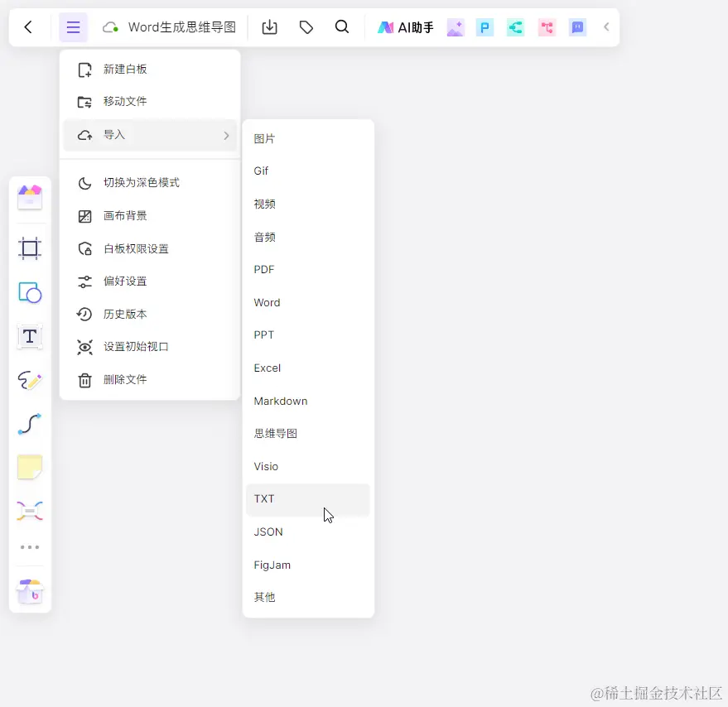The height and width of the screenshot is (707, 728).
Task: Import a Word document
Action: tap(308, 303)
